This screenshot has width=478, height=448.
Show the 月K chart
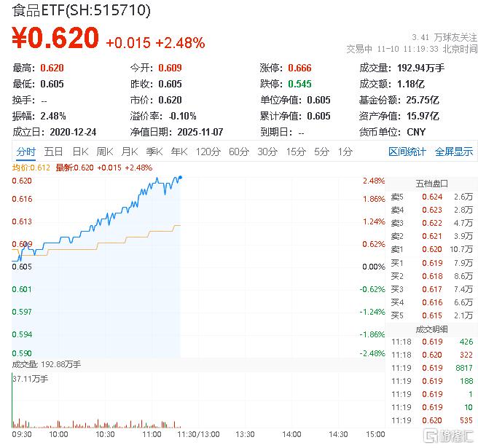pos(130,152)
